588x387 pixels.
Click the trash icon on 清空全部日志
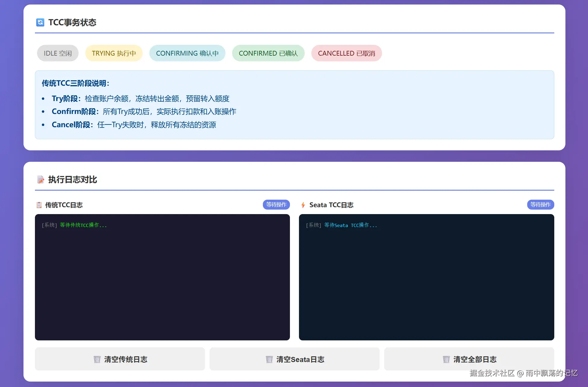[446, 359]
